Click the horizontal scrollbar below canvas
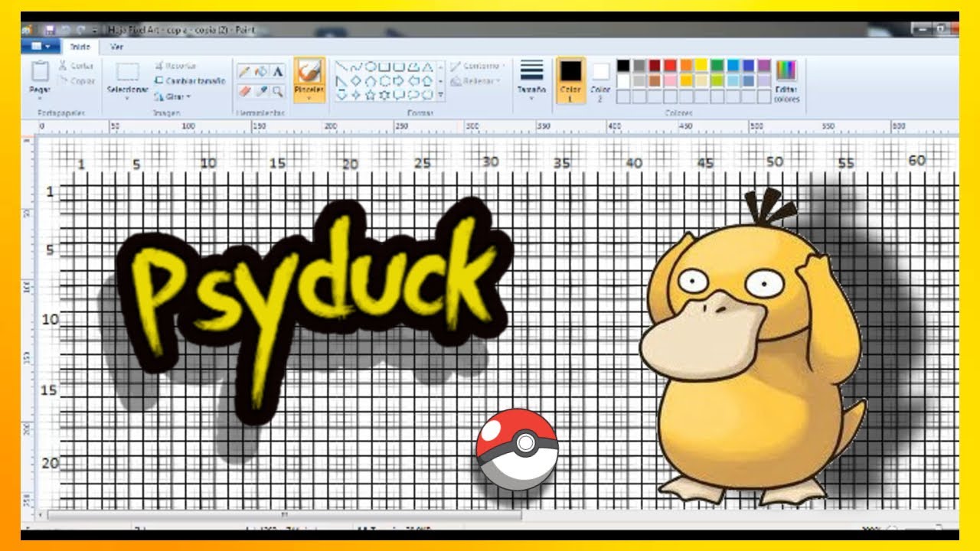The height and width of the screenshot is (551, 980). pyautogui.click(x=283, y=516)
